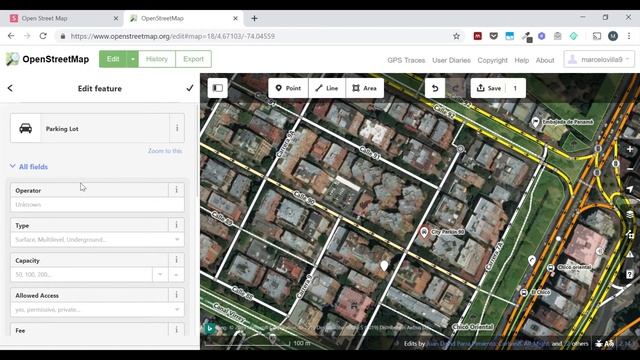Center map on my location
The image size is (640, 360).
pyautogui.click(x=630, y=189)
